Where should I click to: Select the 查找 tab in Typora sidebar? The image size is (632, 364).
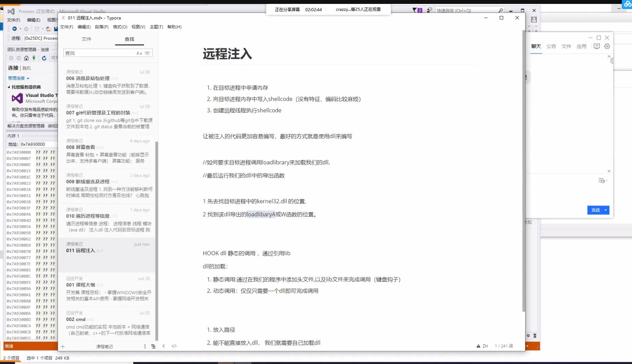tap(129, 39)
